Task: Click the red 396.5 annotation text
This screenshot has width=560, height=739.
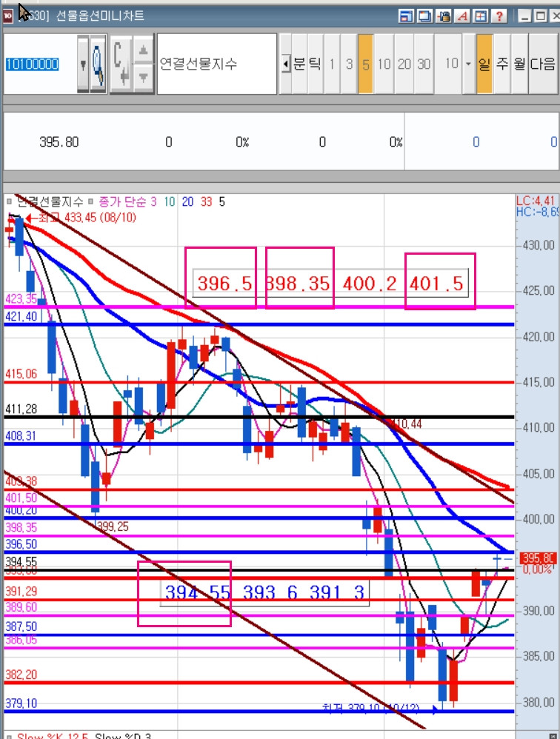Action: tap(224, 284)
